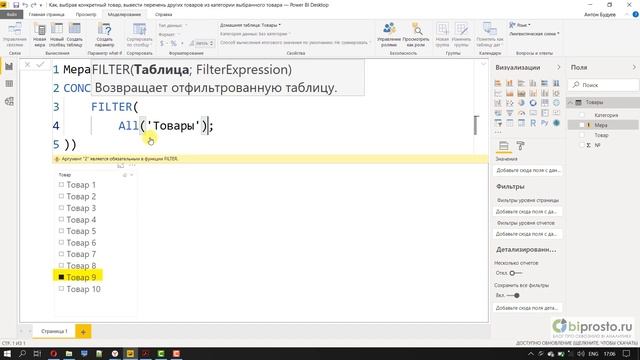Image resolution: width=640 pixels, height=360 pixels.
Task: Open Task View on the taskbar
Action: click(x=37, y=353)
